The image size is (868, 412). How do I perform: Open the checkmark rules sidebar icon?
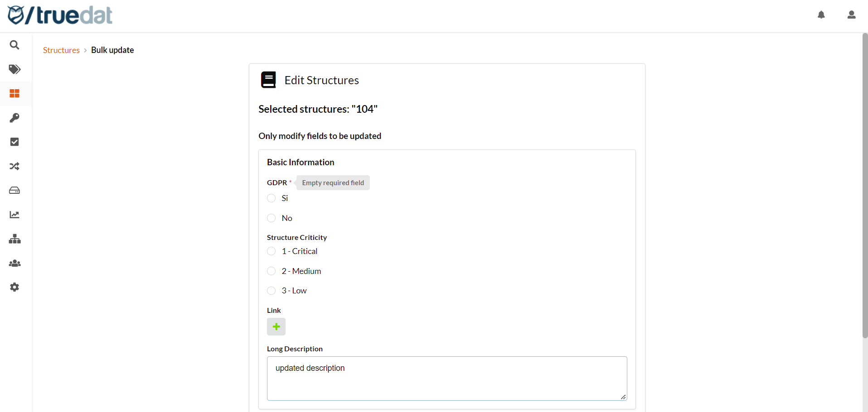(x=15, y=142)
